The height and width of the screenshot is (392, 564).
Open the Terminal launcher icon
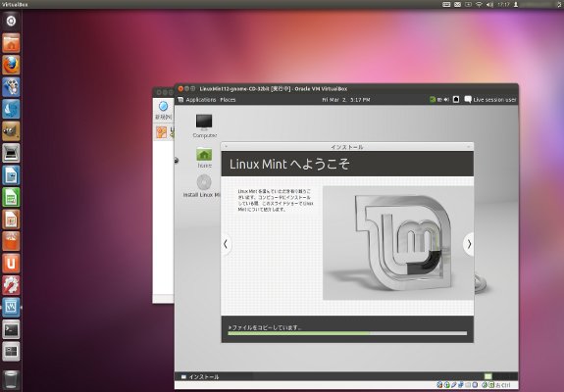11,329
